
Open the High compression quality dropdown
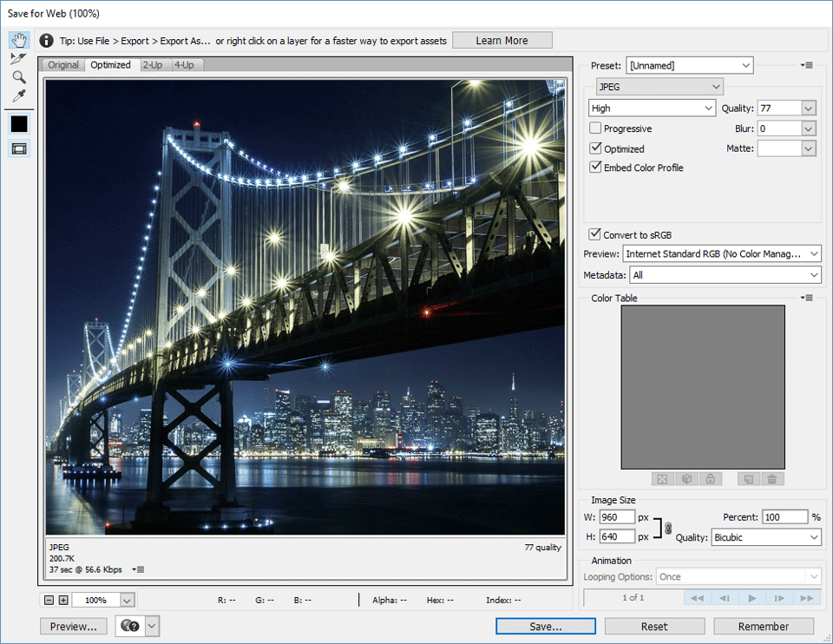(x=652, y=108)
